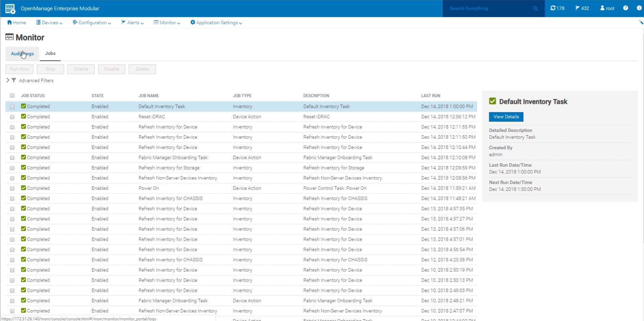Image resolution: width=644 pixels, height=321 pixels.
Task: Click the help question mark icon
Action: (x=626, y=8)
